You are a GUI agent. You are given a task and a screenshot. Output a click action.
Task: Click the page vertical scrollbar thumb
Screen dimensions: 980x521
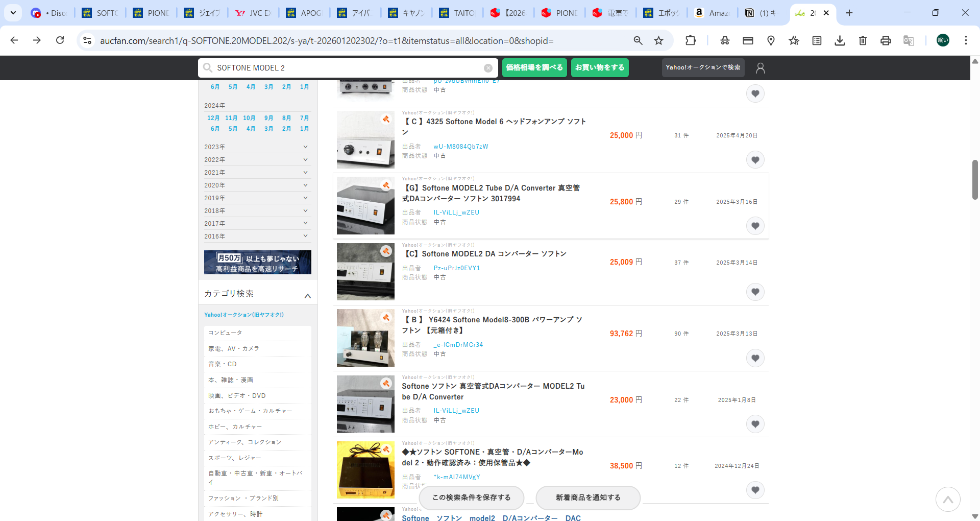[x=975, y=180]
